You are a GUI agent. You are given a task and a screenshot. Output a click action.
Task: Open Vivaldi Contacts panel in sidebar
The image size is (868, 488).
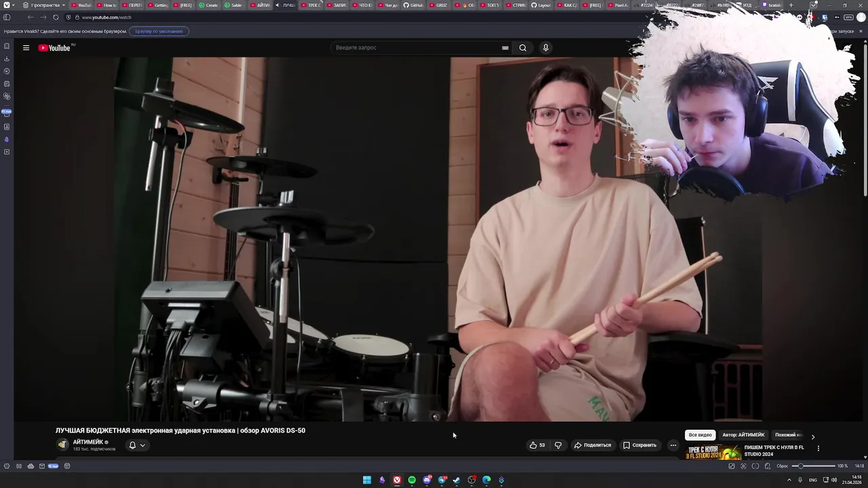7,127
